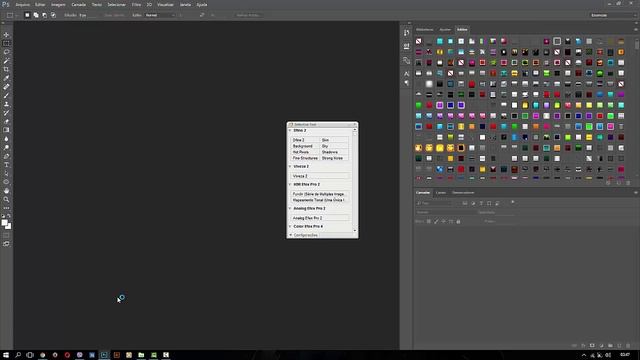
Task: Select the Zoom tool
Action: coord(6,200)
